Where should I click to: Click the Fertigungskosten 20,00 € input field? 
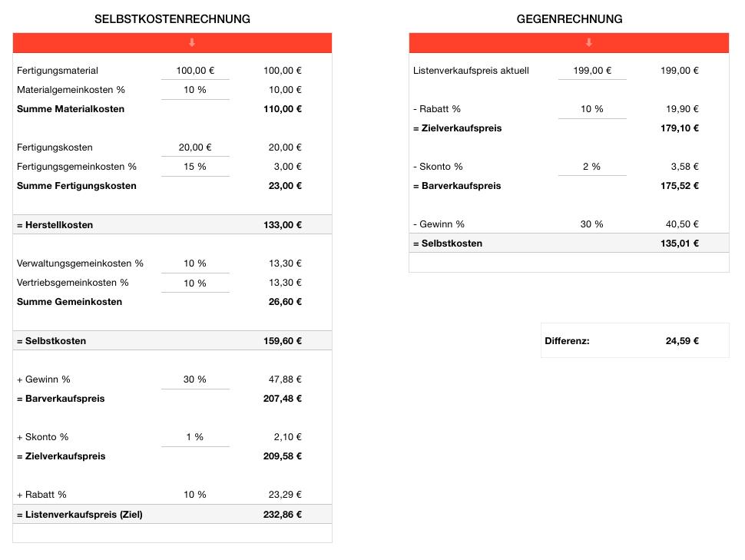click(x=195, y=147)
